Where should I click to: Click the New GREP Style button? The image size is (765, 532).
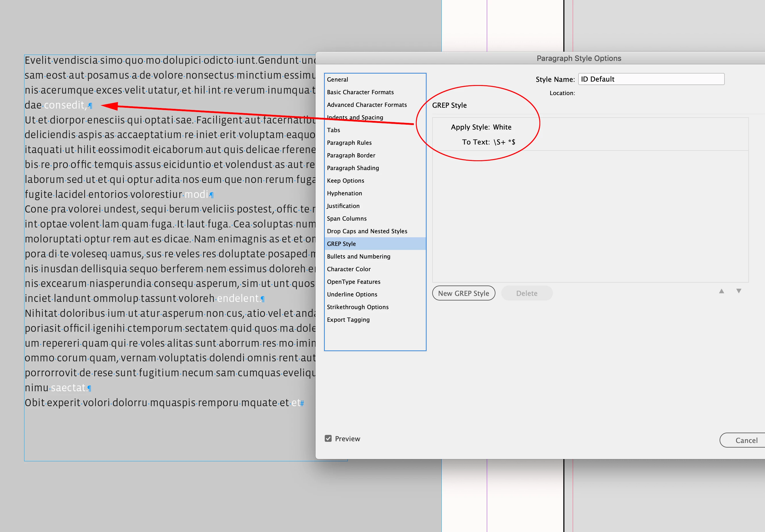click(464, 293)
